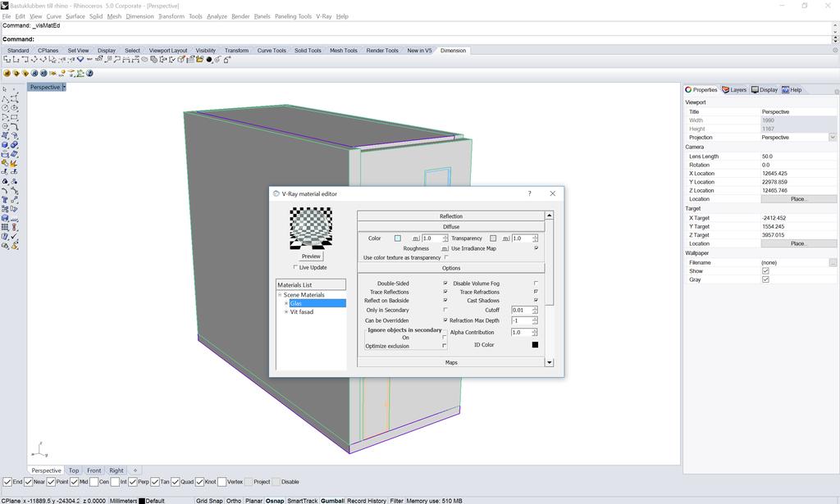Click the Roughness texture map 'm' button

point(445,248)
